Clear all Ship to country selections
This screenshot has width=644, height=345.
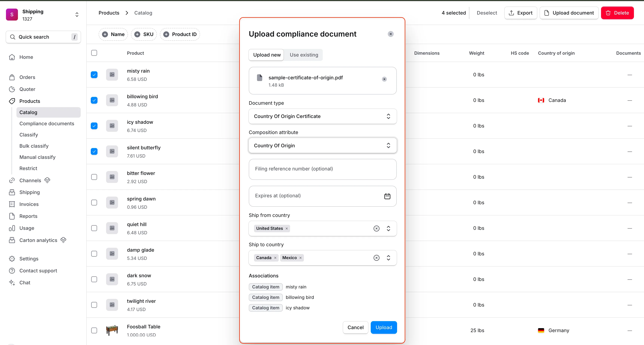377,258
